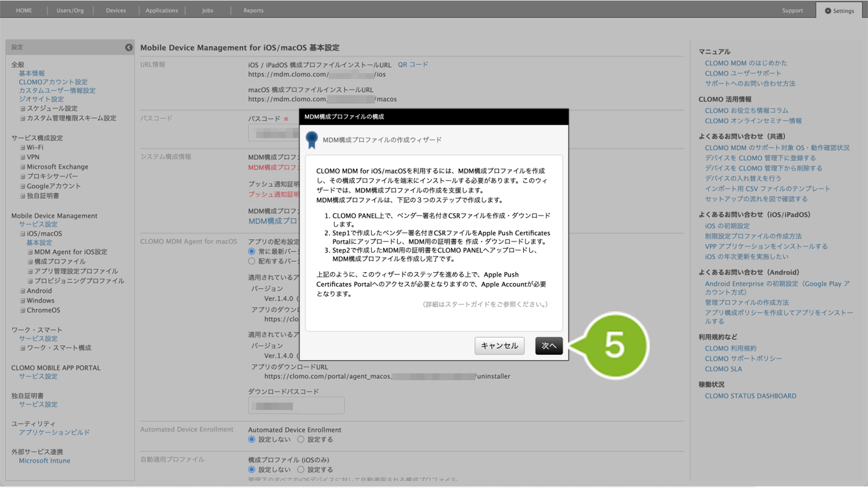
Task: Open CLOMOアカウント設定 link
Action: [x=53, y=82]
